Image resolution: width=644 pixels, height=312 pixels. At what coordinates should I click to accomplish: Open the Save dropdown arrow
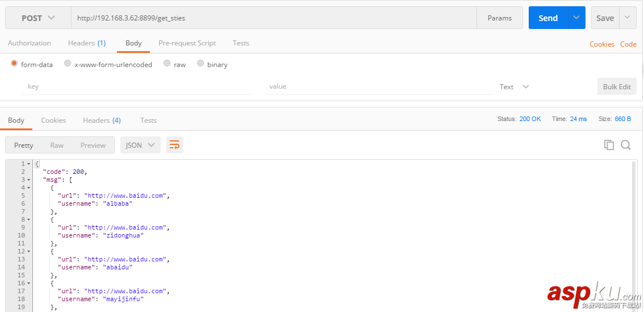(x=627, y=18)
